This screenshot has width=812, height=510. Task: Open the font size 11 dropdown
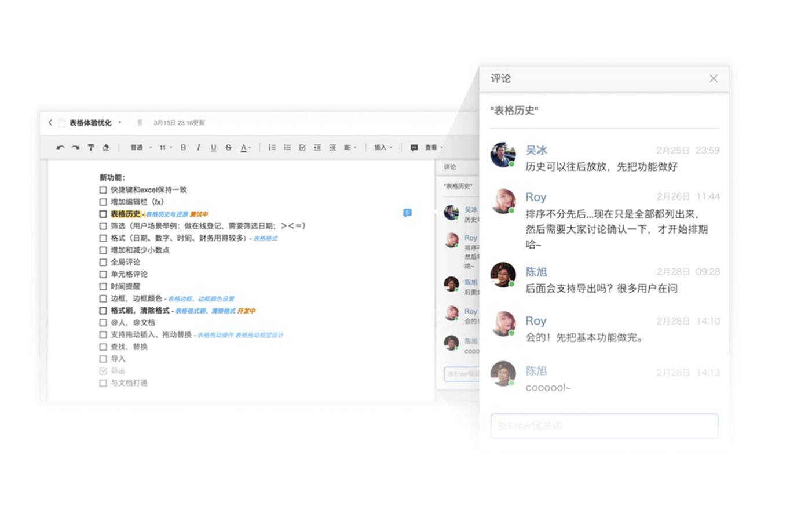pyautogui.click(x=166, y=148)
